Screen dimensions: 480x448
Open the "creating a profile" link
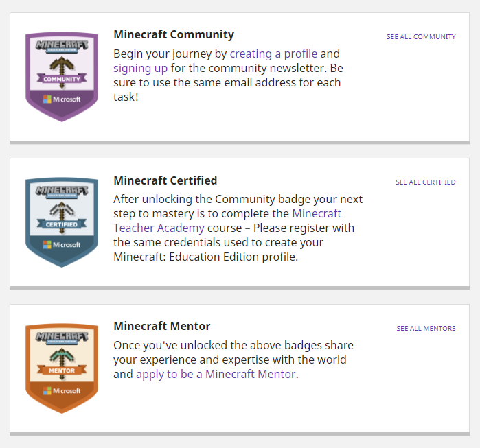[x=273, y=54]
